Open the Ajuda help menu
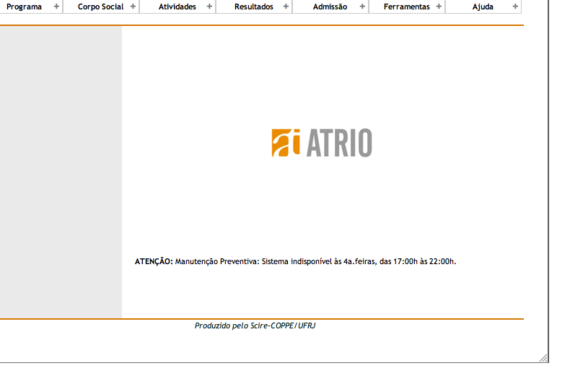 [x=483, y=6]
